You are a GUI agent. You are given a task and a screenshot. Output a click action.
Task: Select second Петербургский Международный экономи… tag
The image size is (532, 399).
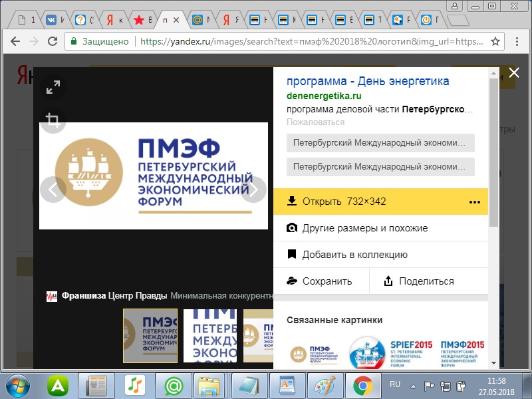380,167
